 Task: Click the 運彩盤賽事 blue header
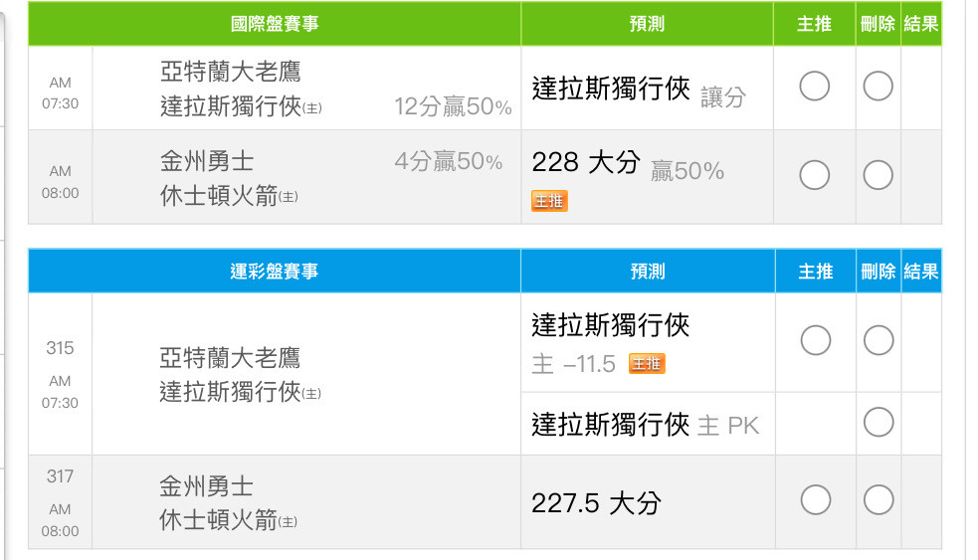(x=275, y=271)
